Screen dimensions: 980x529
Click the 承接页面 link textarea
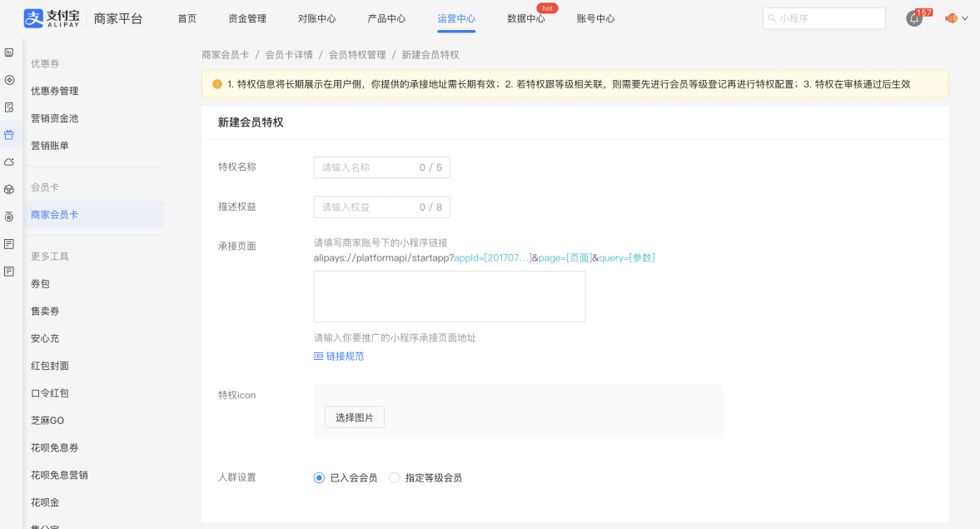coord(450,297)
